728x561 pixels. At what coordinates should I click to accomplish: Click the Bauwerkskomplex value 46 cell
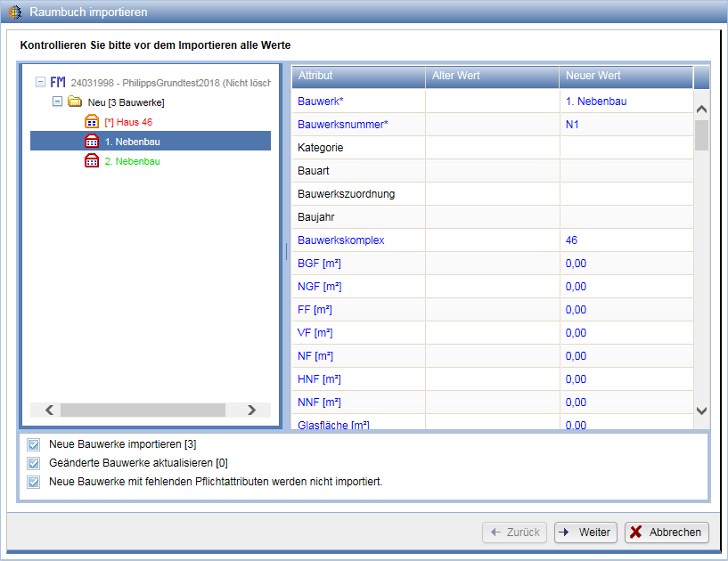click(x=625, y=240)
